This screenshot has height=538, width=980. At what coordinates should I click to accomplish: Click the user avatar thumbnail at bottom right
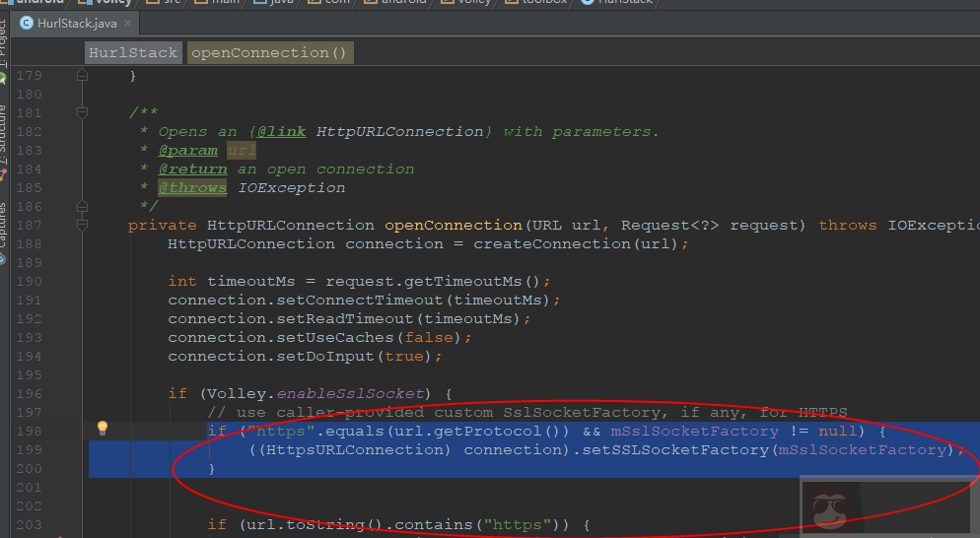(830, 508)
